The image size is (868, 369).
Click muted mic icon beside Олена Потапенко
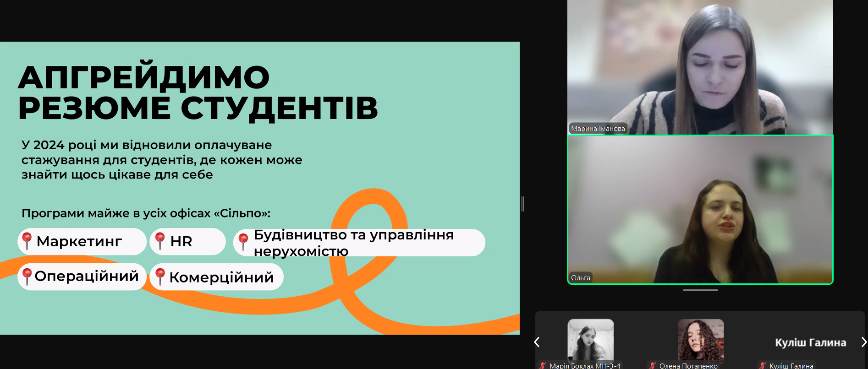point(653,365)
